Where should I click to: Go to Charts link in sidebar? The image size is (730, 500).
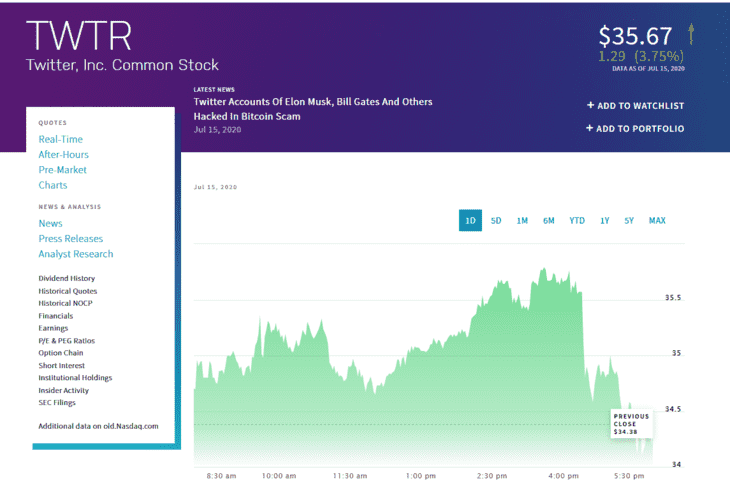(x=53, y=185)
